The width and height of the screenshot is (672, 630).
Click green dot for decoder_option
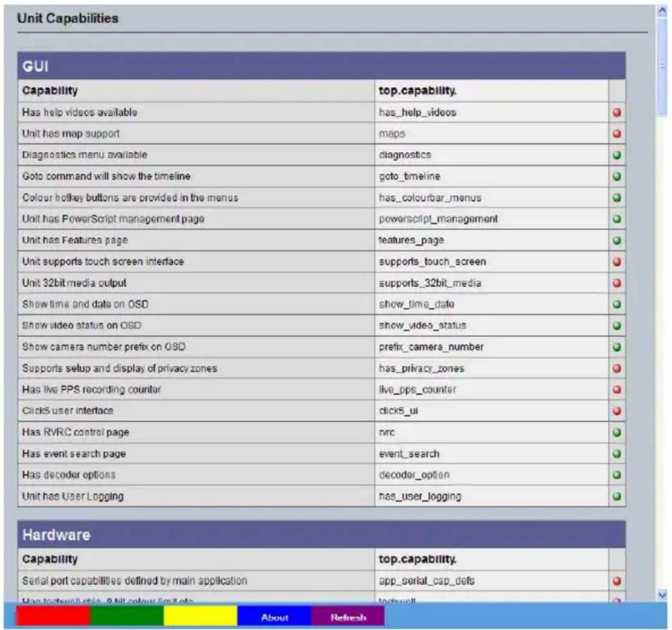(617, 475)
